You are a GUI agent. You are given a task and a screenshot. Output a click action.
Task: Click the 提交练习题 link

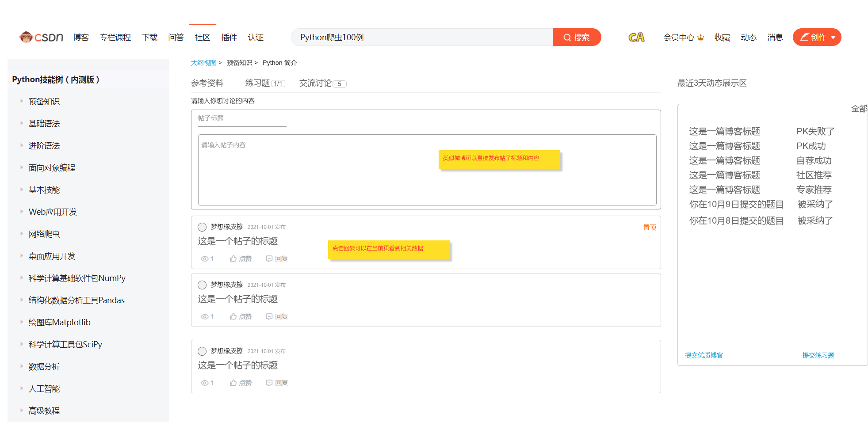pos(818,355)
